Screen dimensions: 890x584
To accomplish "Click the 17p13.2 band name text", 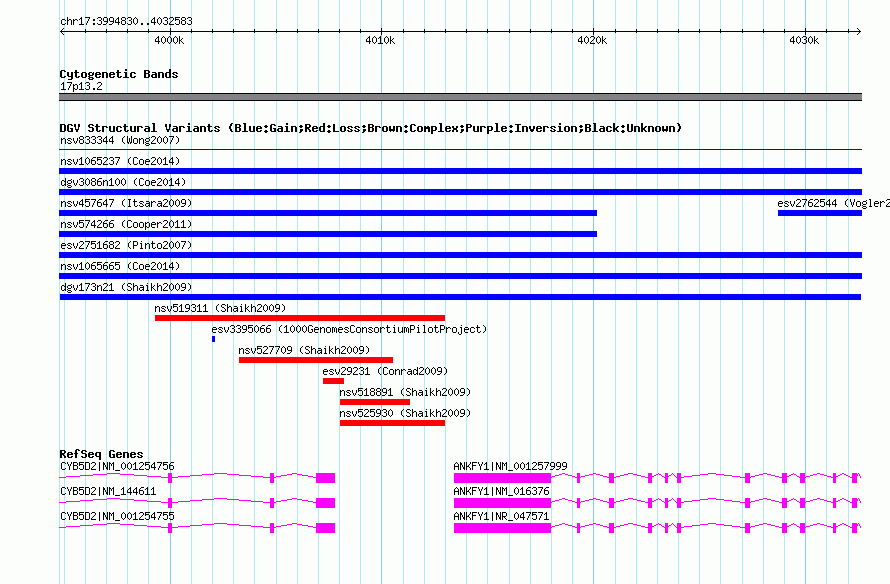I will point(81,86).
